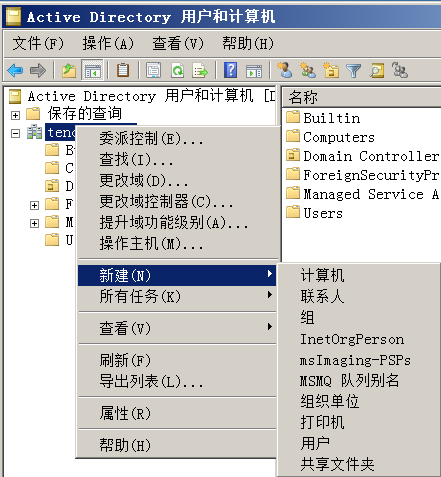Click the Export list toolbar icon
This screenshot has width=441, height=477.
coord(200,70)
